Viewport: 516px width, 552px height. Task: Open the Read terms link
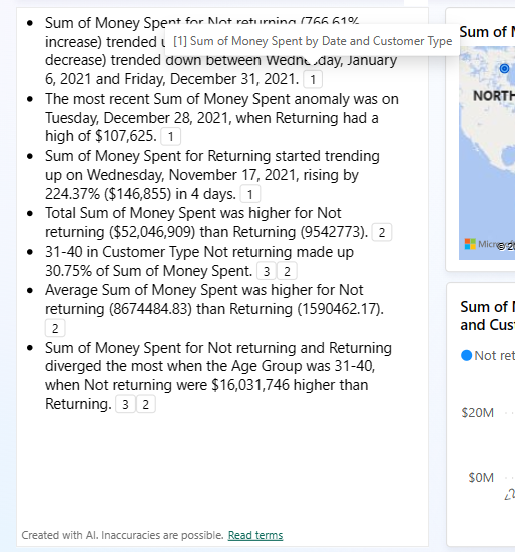pyautogui.click(x=255, y=535)
